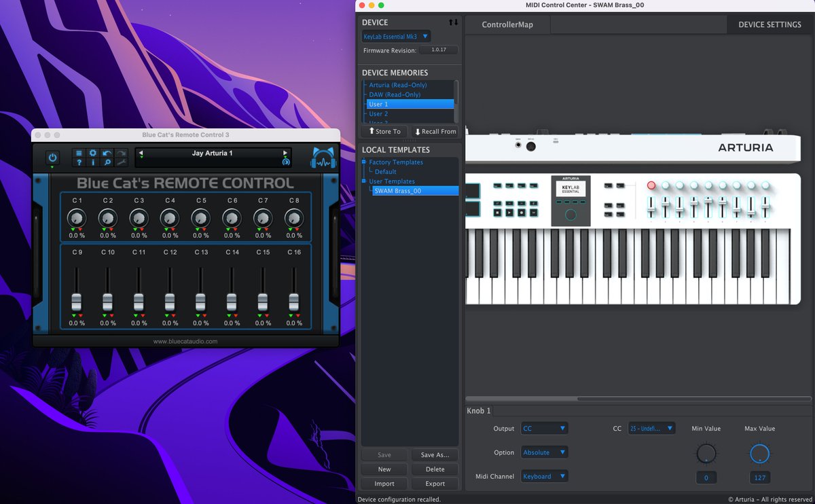Click the play transport button on keyboard
This screenshot has height=504, width=815.
(x=509, y=213)
